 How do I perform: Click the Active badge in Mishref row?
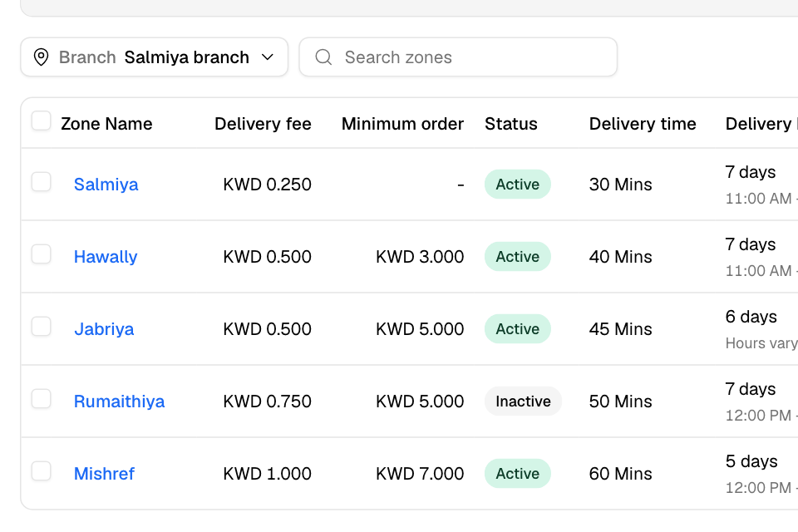[x=518, y=474]
